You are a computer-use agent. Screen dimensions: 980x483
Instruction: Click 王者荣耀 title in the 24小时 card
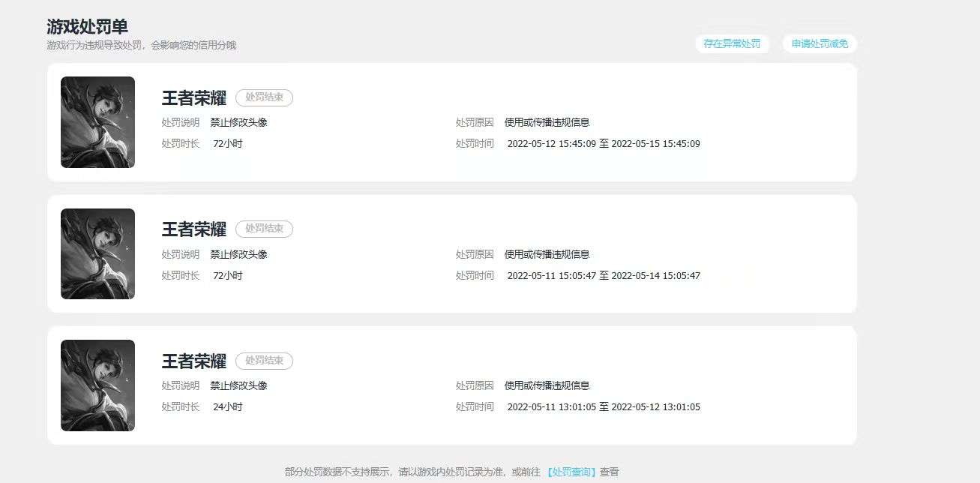[x=194, y=361]
